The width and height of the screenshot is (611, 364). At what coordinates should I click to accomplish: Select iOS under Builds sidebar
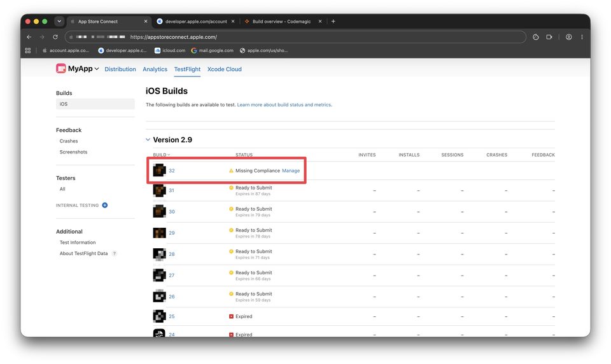[95, 104]
